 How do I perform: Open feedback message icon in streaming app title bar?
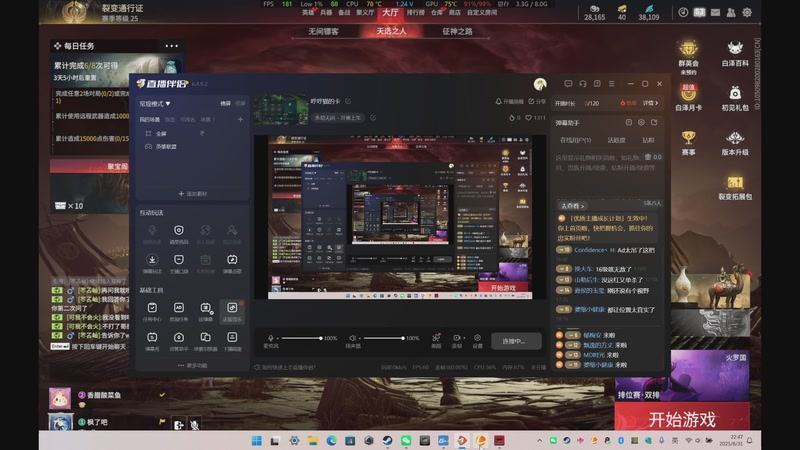pos(568,84)
